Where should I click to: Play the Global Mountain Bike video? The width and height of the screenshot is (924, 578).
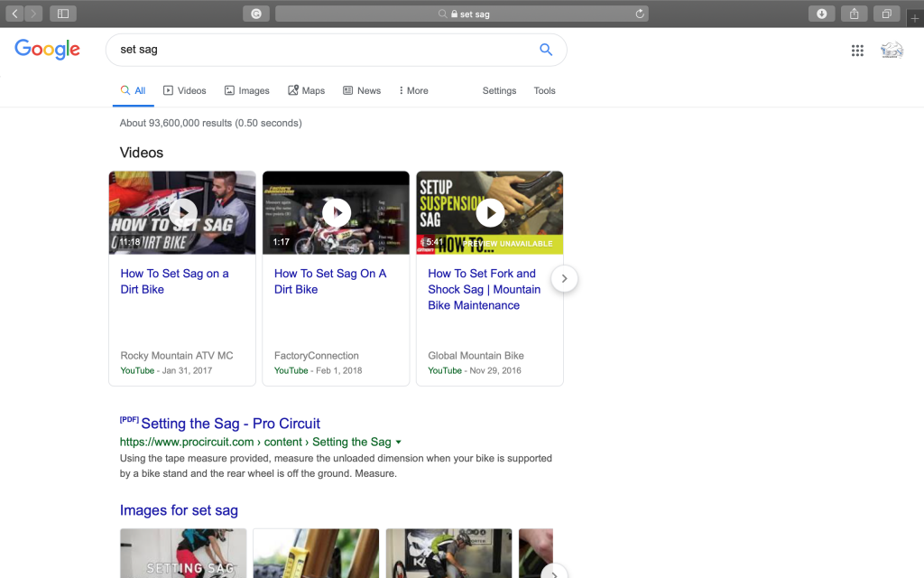point(490,213)
